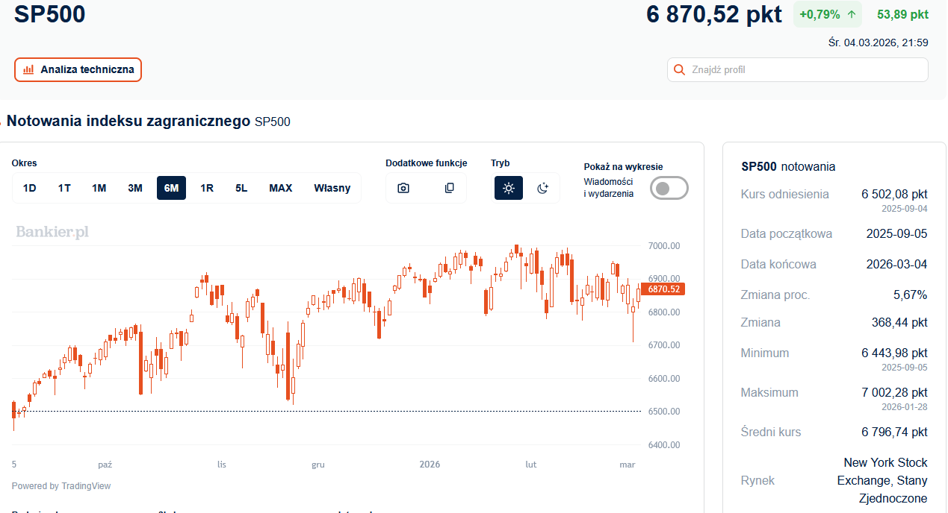Choose the 5L period range

coord(241,188)
